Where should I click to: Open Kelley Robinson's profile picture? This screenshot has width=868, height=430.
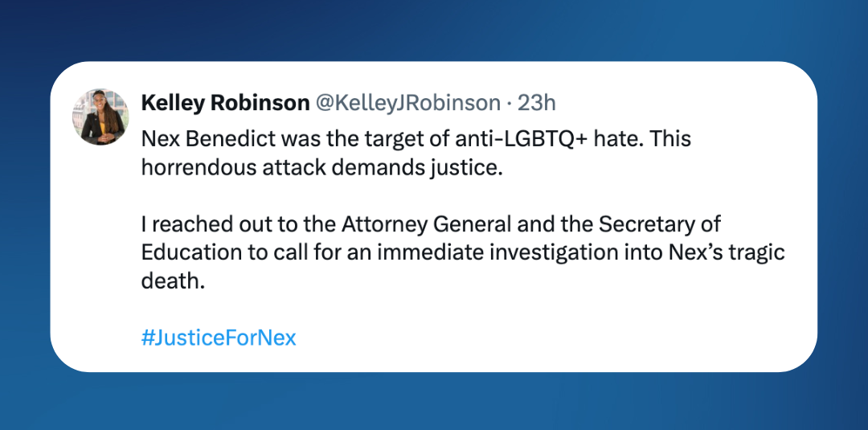(x=100, y=117)
